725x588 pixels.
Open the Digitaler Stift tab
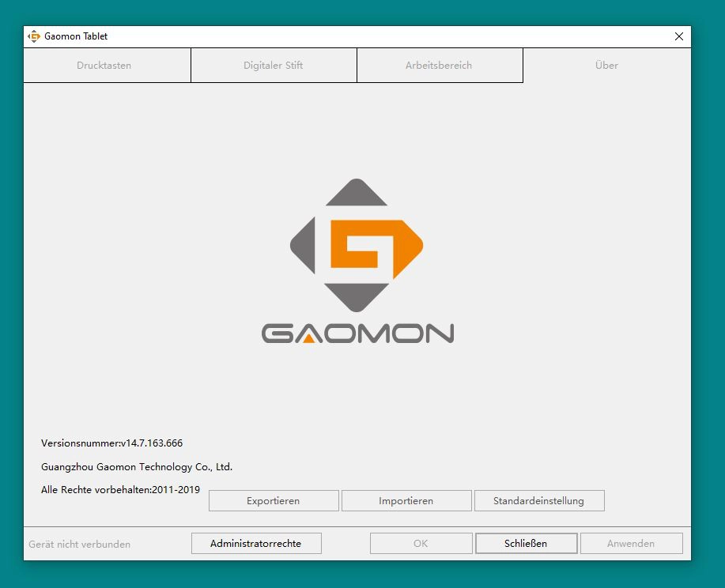(x=274, y=65)
